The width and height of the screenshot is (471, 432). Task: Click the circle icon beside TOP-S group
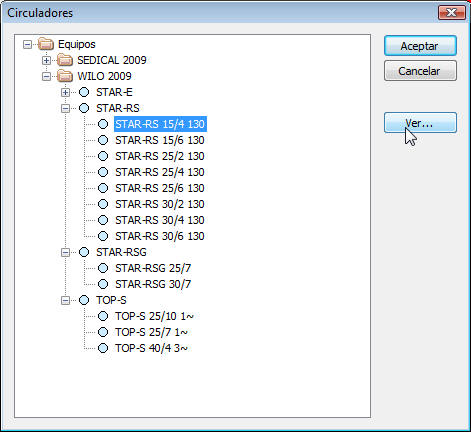[x=84, y=300]
